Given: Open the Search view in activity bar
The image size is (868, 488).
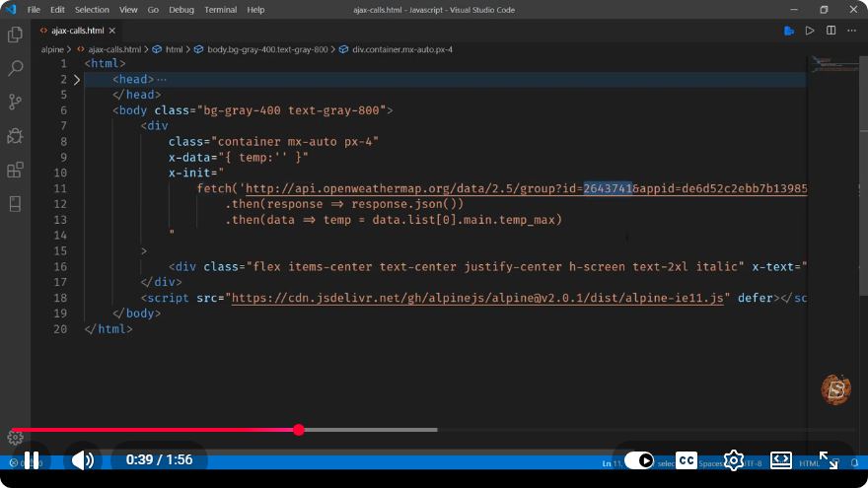Looking at the screenshot, I should pos(15,68).
